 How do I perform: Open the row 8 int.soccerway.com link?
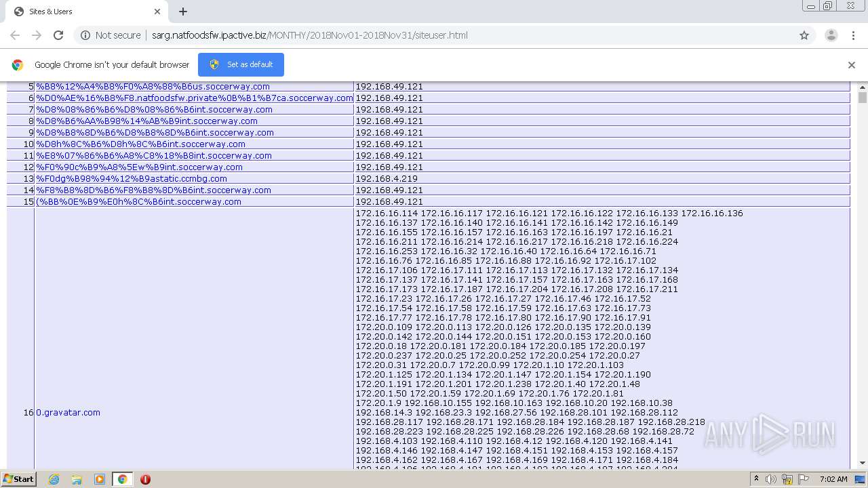146,121
